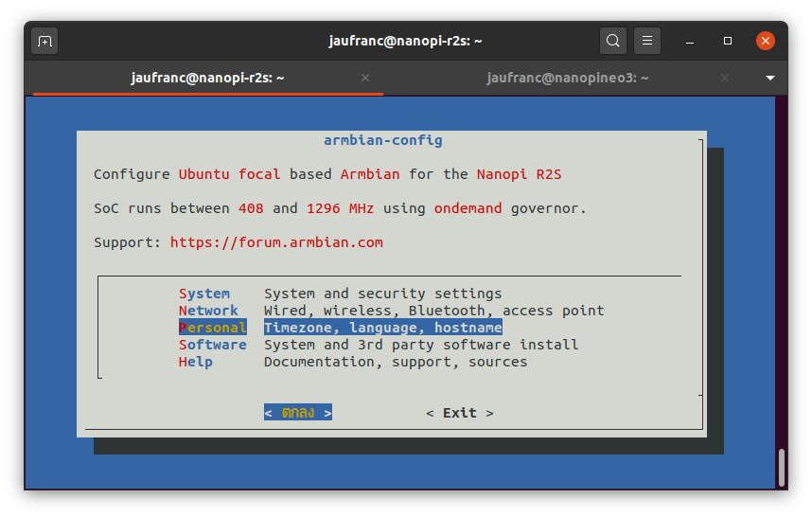The height and width of the screenshot is (517, 812).
Task: Click the armbian-config dialog title
Action: click(x=382, y=140)
